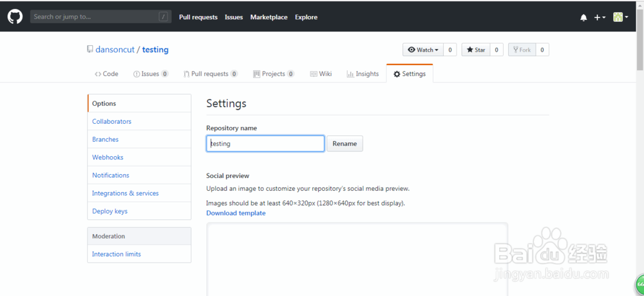Open the notifications bell icon
Screen dimensions: 644x296
pyautogui.click(x=583, y=17)
